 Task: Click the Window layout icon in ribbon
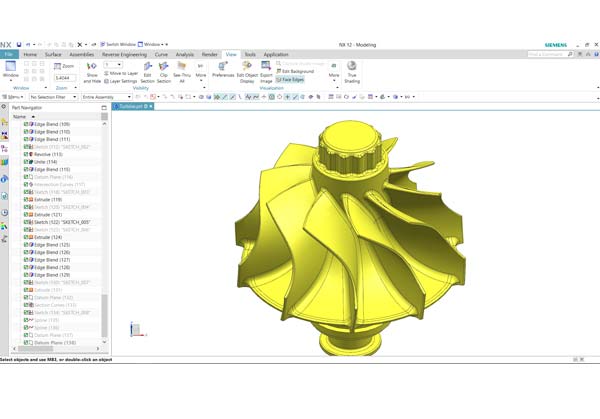pos(10,66)
